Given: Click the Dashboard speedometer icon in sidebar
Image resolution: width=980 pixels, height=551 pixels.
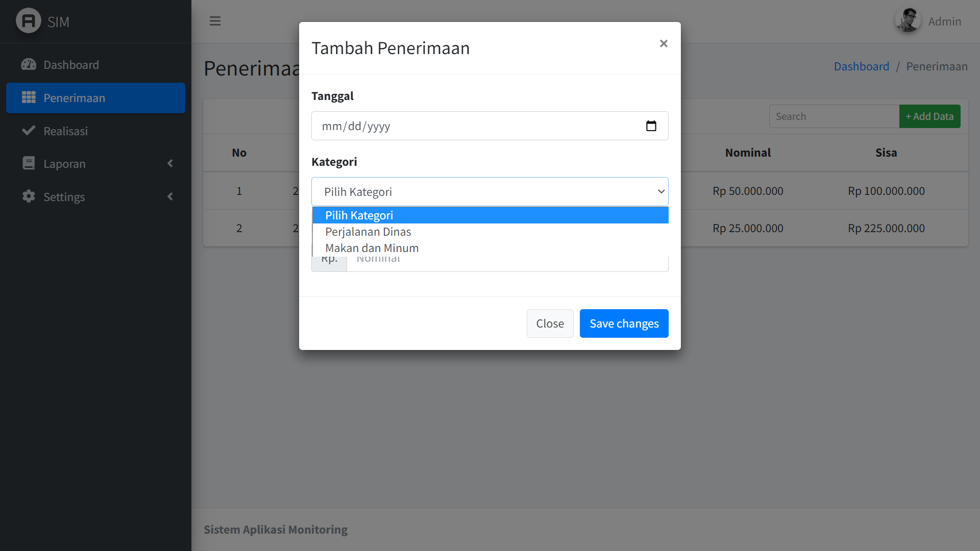Looking at the screenshot, I should point(29,65).
